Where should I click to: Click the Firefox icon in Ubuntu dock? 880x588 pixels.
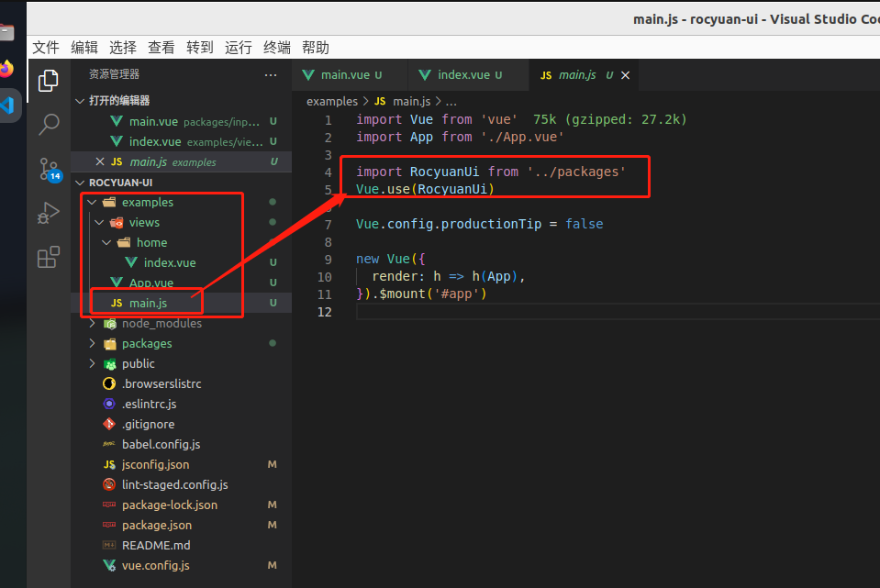click(6, 69)
